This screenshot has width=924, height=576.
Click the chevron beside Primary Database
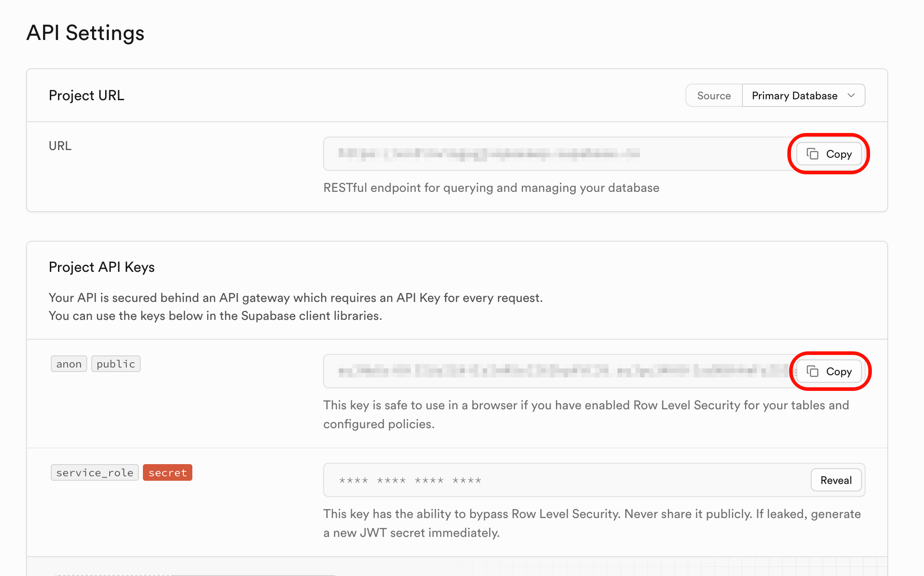tap(851, 95)
